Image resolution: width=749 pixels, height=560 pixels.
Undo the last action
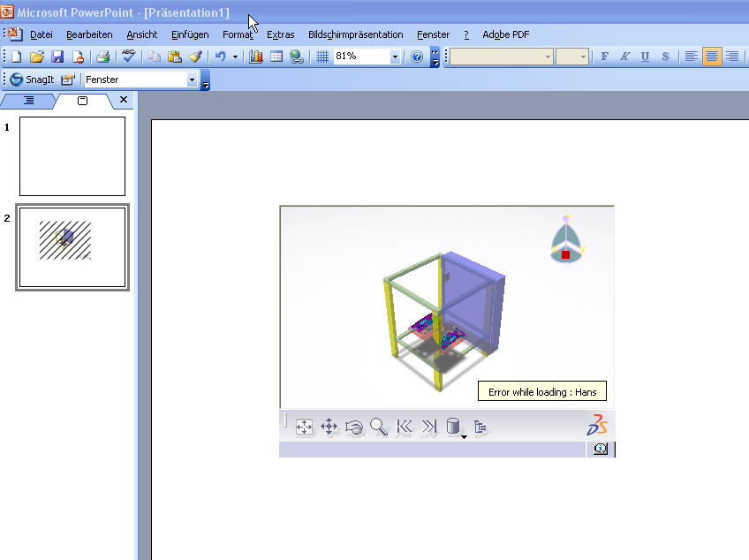(x=220, y=57)
